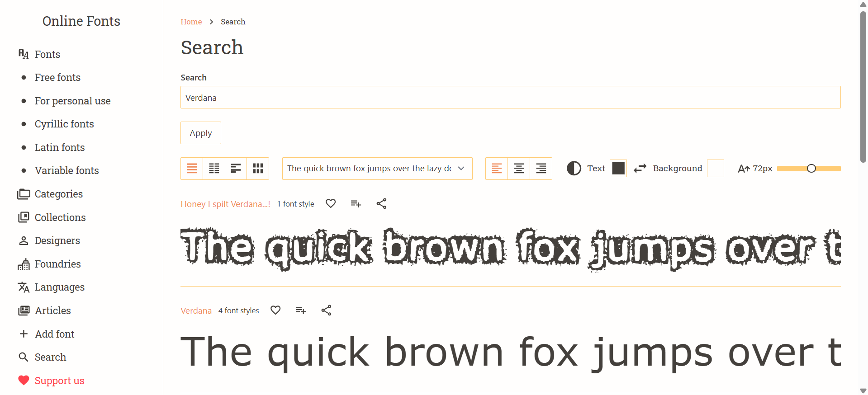868x395 pixels.
Task: Switch to grid view layout
Action: coord(258,169)
